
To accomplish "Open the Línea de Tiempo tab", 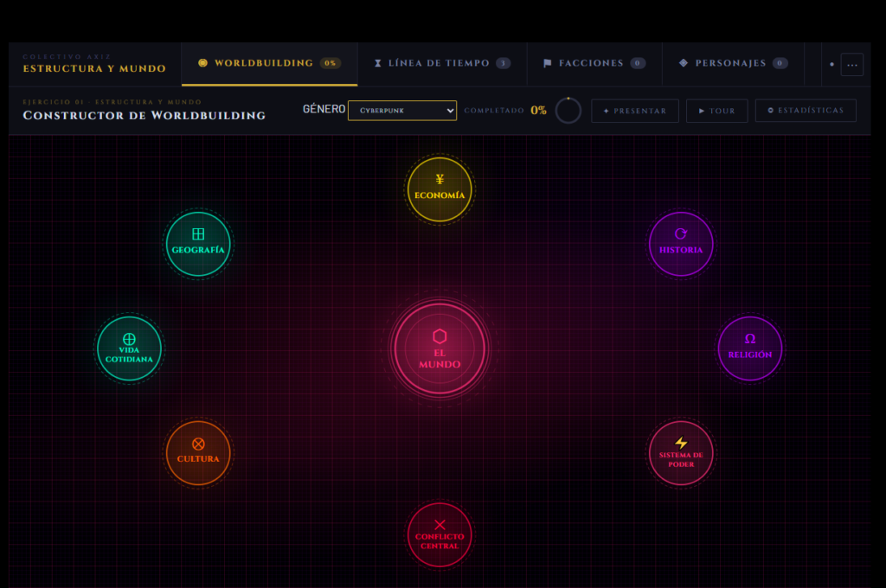I will (441, 64).
